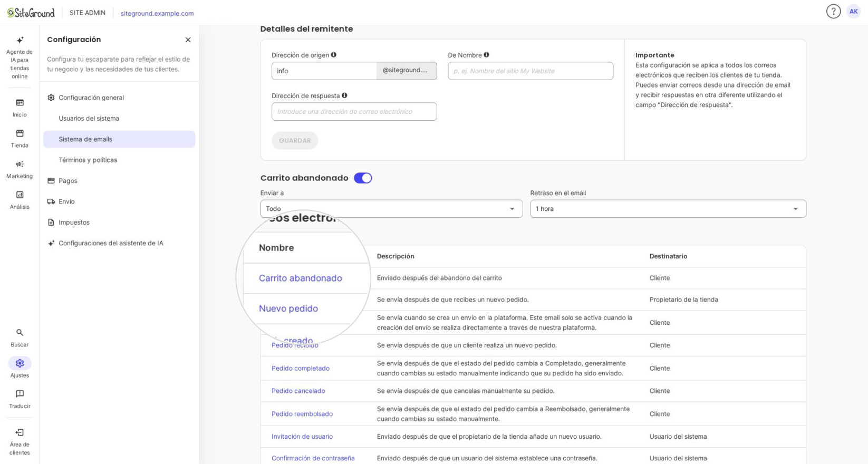Go to Área de clientes icon
The image size is (868, 464).
coord(20,432)
